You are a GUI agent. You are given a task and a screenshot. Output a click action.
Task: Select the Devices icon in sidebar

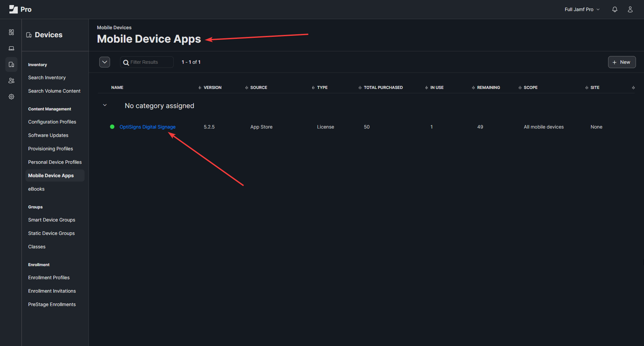(11, 64)
